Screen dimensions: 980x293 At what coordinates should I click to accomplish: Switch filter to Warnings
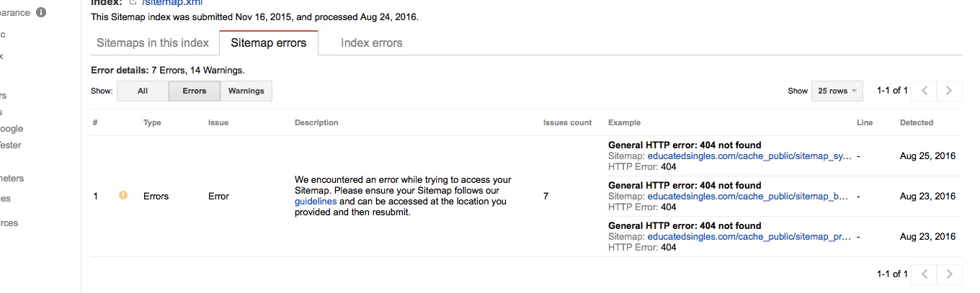pos(246,91)
